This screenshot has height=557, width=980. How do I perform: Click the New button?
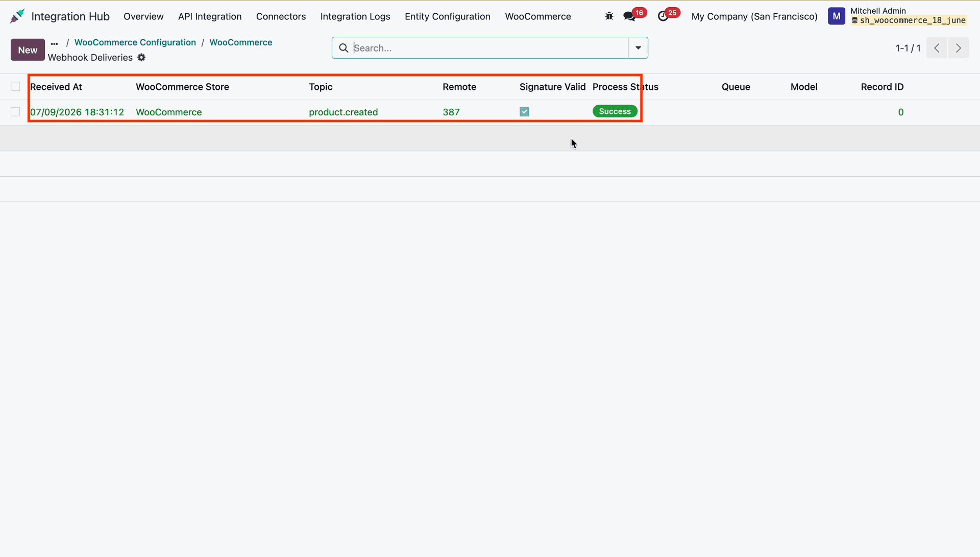[x=28, y=50]
